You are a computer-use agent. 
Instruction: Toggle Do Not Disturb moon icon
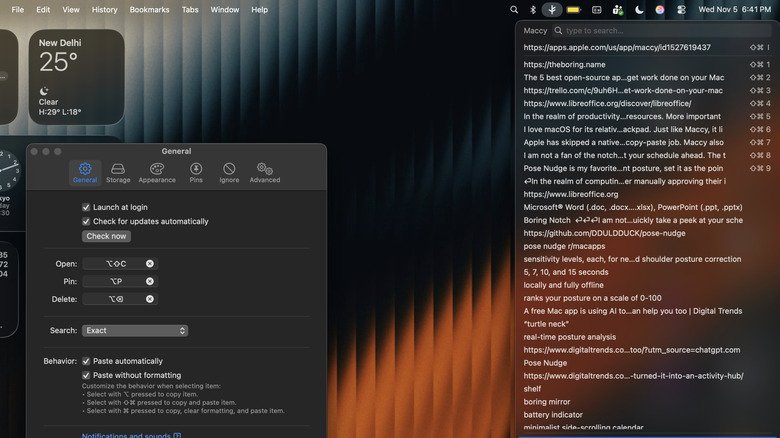639,9
